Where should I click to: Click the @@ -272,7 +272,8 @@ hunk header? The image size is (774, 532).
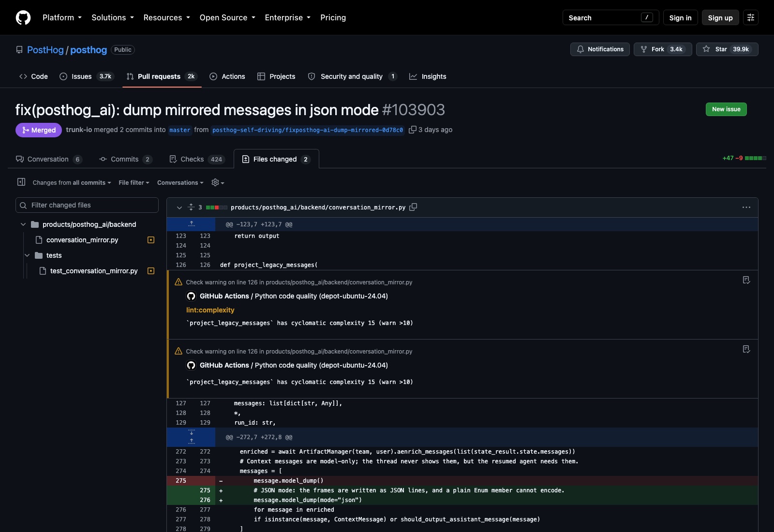[x=259, y=437]
